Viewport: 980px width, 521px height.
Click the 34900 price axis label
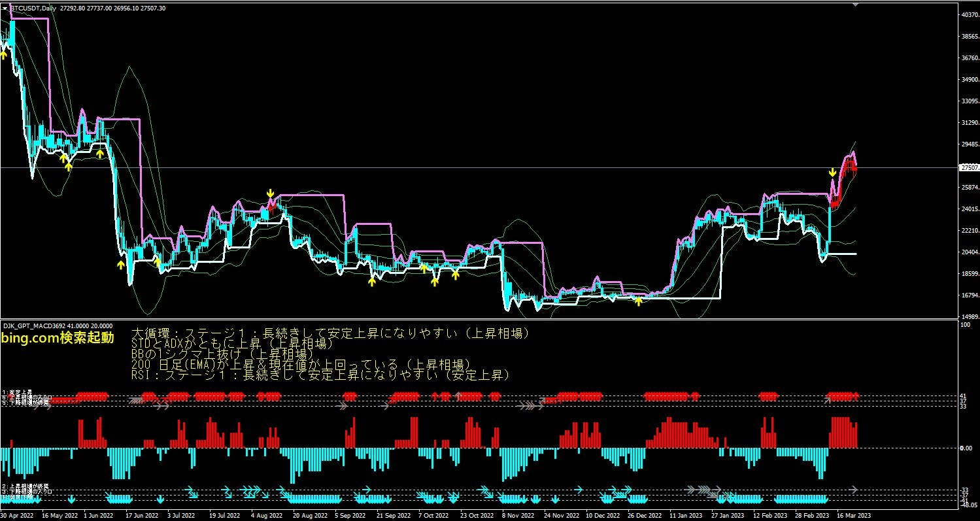point(970,80)
